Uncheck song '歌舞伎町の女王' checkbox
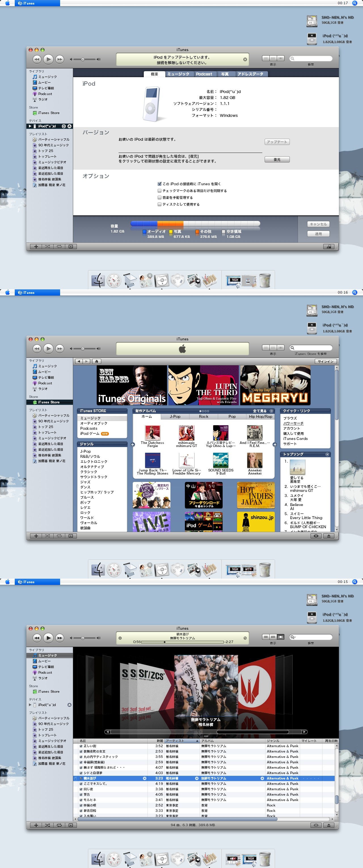This screenshot has height=868, width=363. [x=81, y=751]
